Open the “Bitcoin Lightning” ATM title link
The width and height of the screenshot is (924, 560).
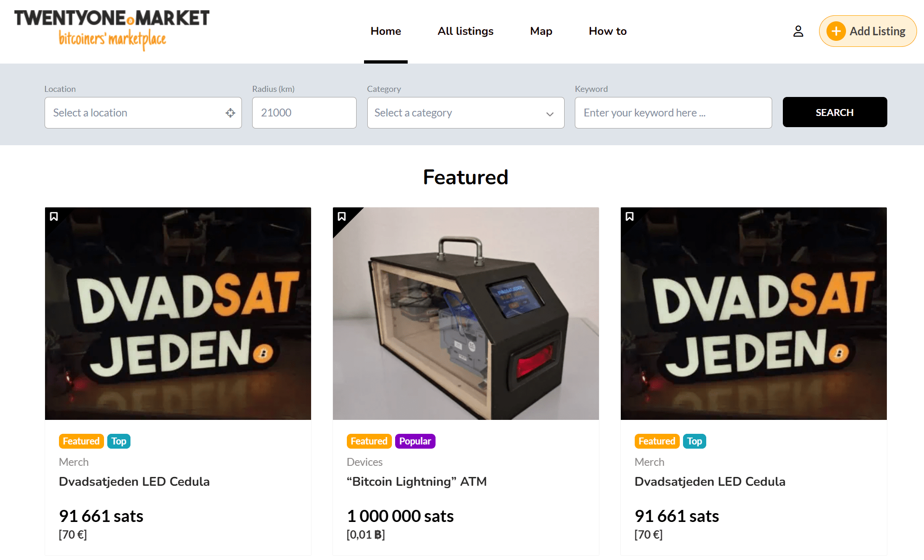416,482
